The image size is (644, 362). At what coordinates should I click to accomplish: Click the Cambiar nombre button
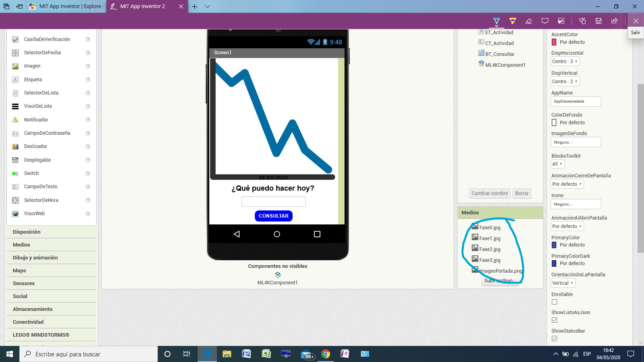[x=489, y=193]
